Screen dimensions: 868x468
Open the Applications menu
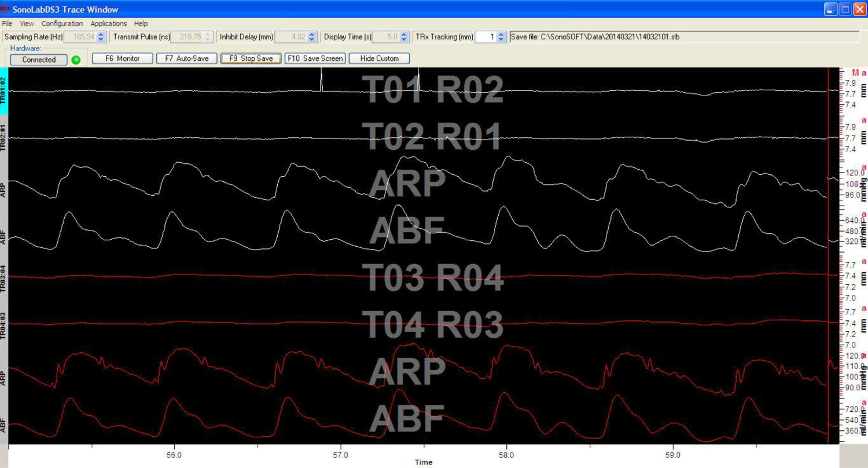pyautogui.click(x=108, y=24)
